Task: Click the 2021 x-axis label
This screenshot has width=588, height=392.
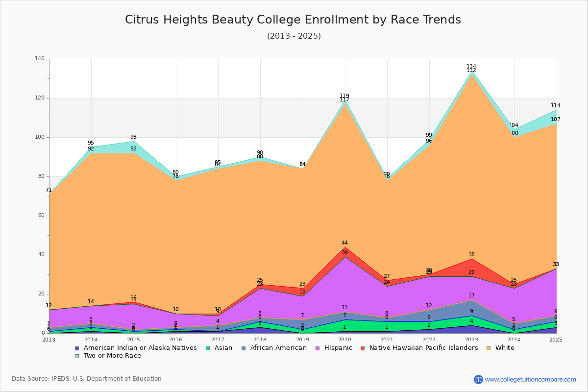Action: coord(387,339)
